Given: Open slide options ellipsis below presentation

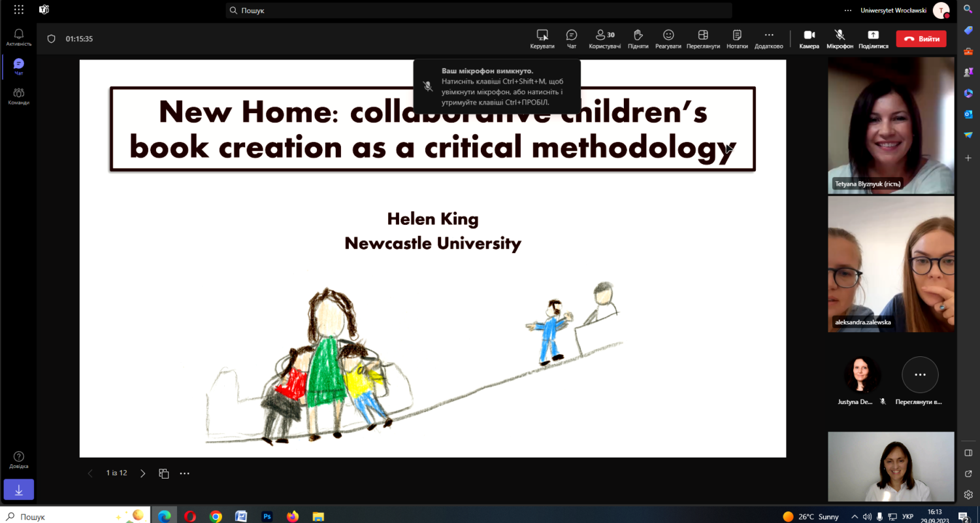Looking at the screenshot, I should point(185,473).
